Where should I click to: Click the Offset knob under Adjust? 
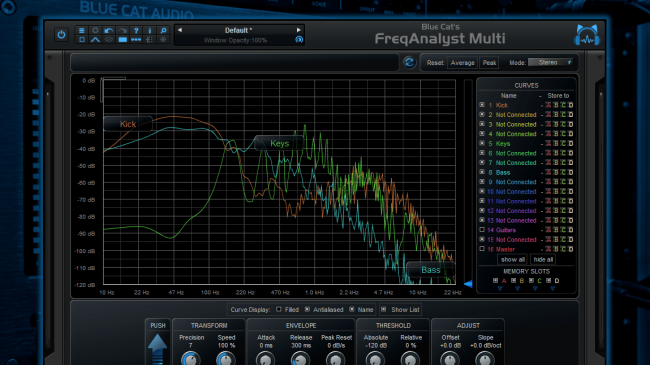click(450, 359)
